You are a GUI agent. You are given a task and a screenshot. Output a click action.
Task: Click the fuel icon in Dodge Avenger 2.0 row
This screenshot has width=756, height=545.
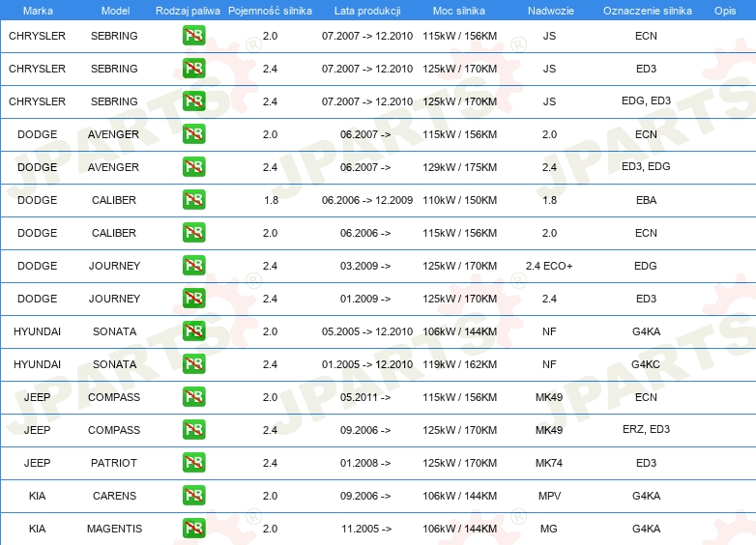(x=193, y=134)
